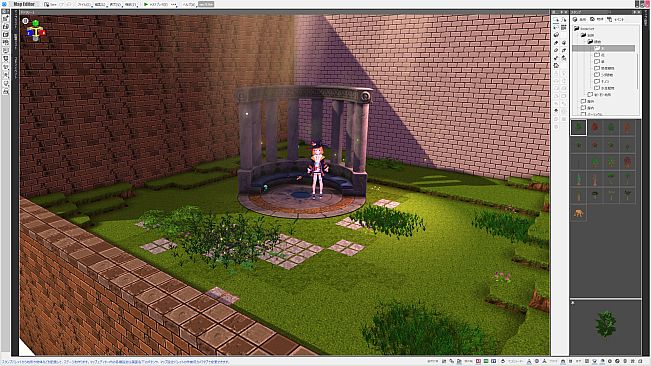Screen dimensions: 651x366
Task: Switch to the Terrain (地形) stamp tab
Action: pos(579,20)
